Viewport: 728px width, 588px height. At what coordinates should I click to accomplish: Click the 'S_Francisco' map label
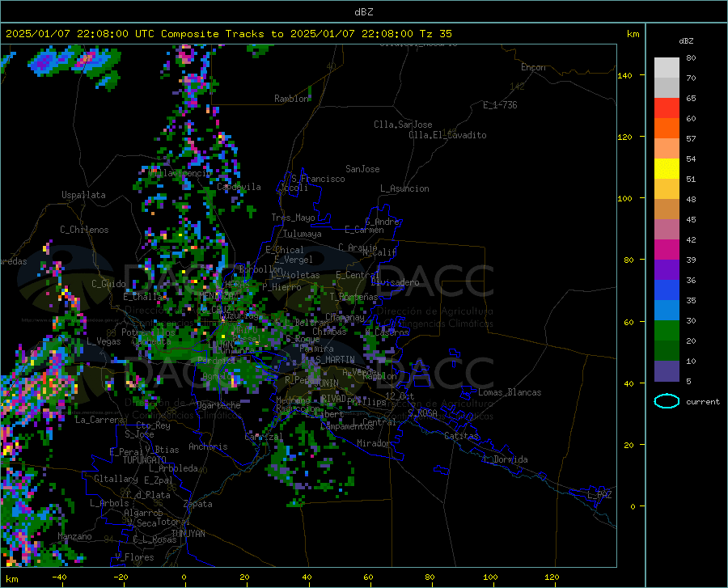tap(318, 179)
